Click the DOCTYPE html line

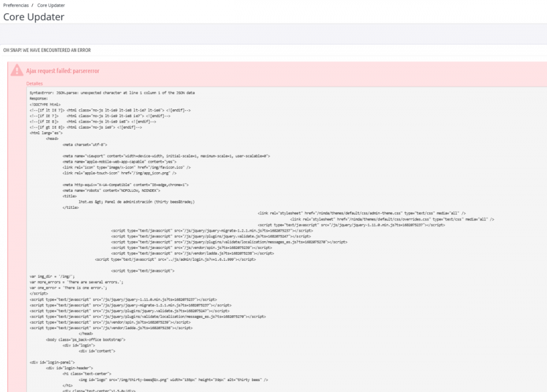[45, 104]
